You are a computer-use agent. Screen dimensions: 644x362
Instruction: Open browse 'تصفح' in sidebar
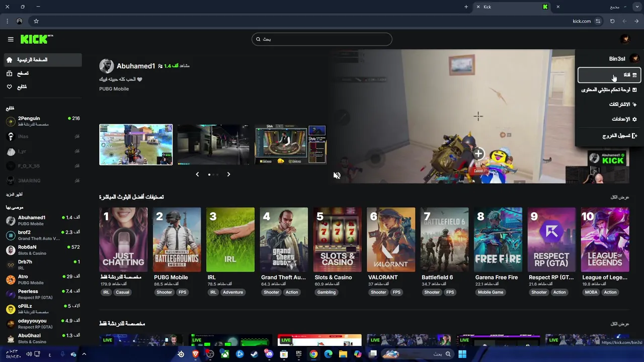(x=42, y=73)
